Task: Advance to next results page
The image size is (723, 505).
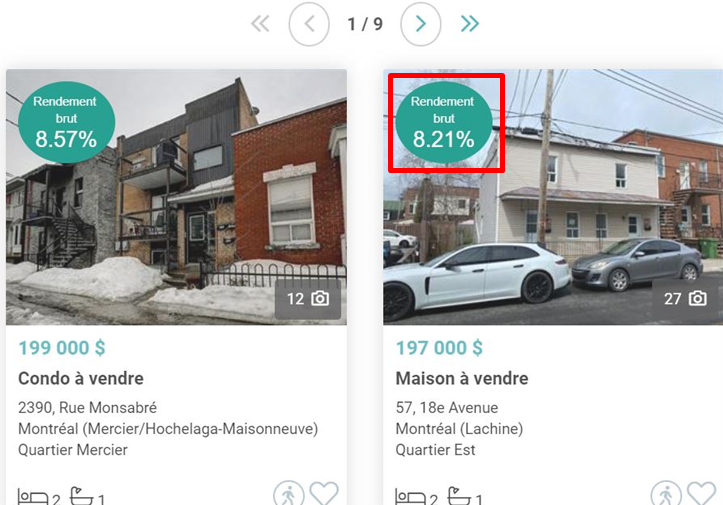Action: click(x=421, y=24)
